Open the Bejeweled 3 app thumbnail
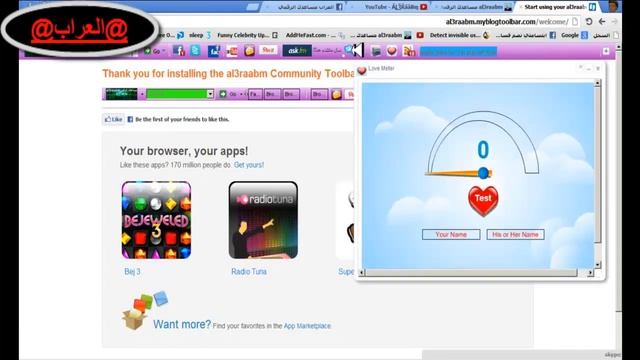Viewport: 640px width, 360px height. click(x=156, y=220)
